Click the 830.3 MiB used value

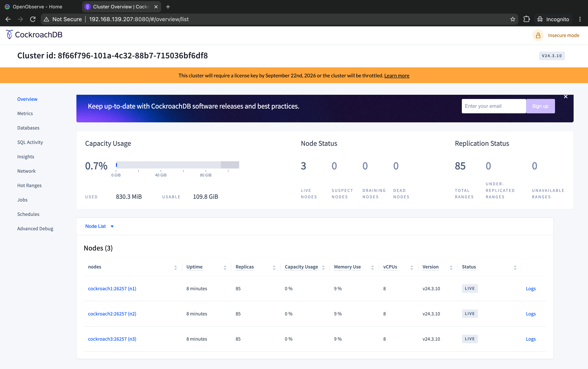point(129,197)
